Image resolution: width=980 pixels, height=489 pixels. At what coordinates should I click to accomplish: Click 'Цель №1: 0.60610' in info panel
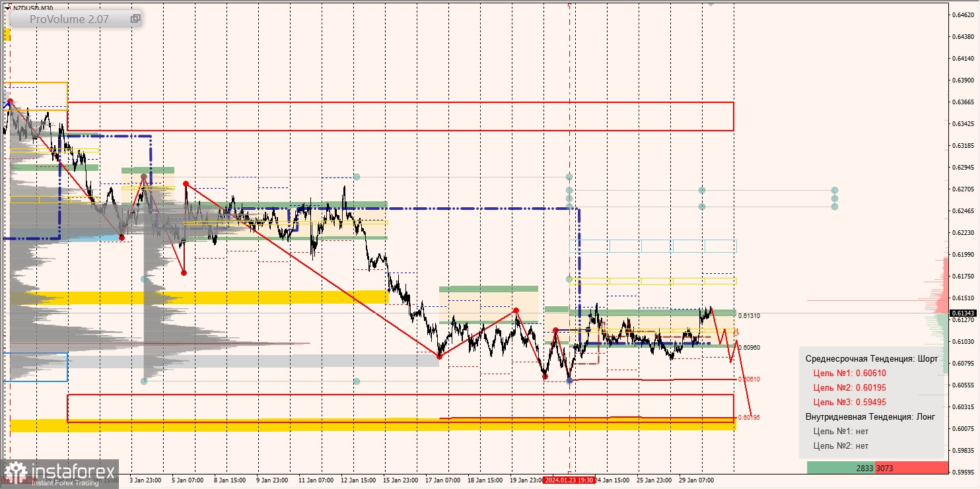click(851, 373)
